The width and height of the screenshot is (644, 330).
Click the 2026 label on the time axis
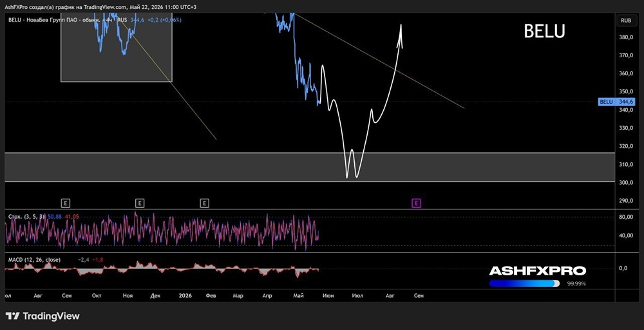[x=185, y=295]
